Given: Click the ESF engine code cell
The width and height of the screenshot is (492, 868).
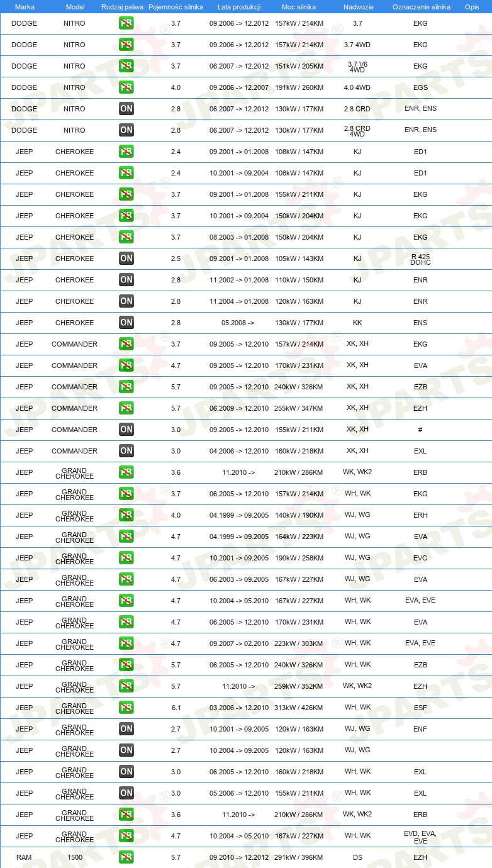Looking at the screenshot, I should click(420, 708).
